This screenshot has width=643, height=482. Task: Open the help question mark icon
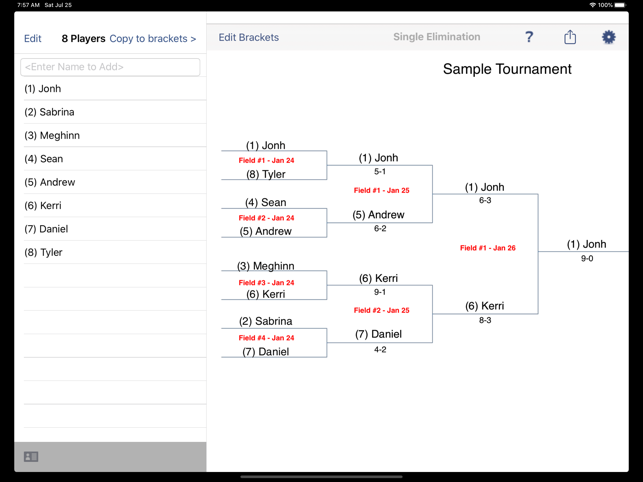coord(529,37)
